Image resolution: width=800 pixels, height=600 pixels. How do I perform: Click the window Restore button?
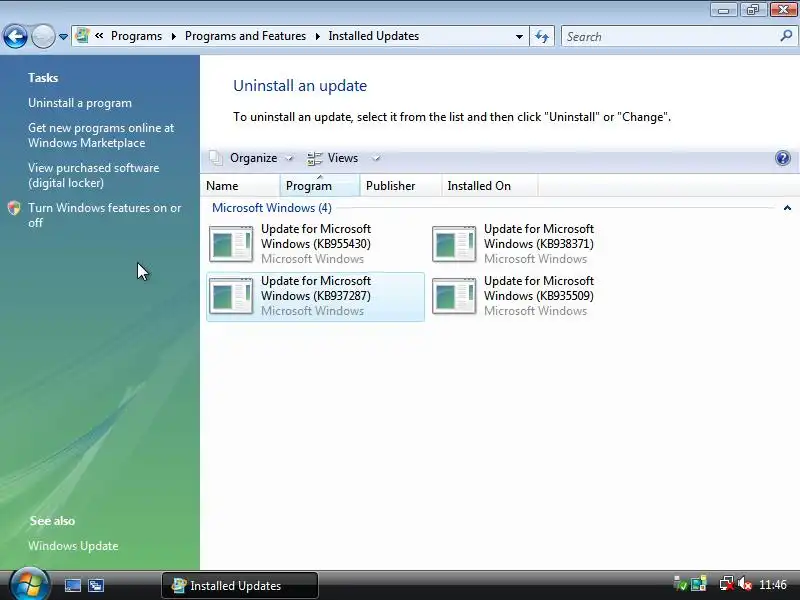coord(753,10)
